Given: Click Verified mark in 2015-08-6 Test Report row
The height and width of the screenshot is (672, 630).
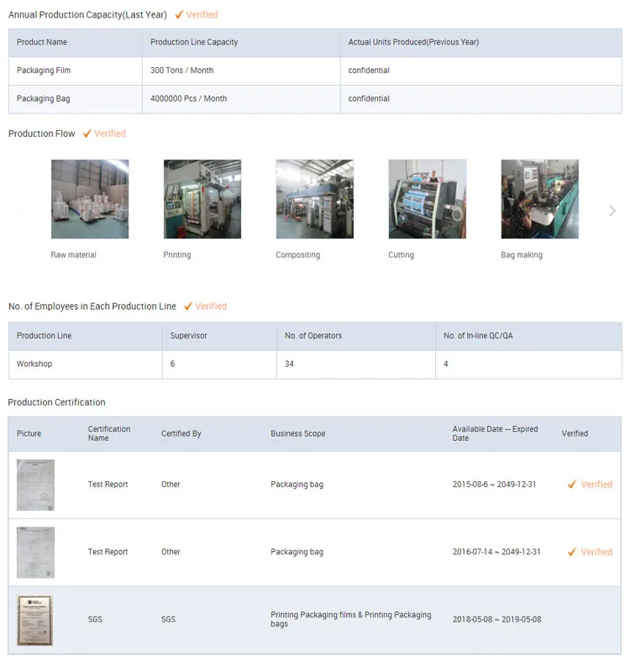Looking at the screenshot, I should (590, 485).
